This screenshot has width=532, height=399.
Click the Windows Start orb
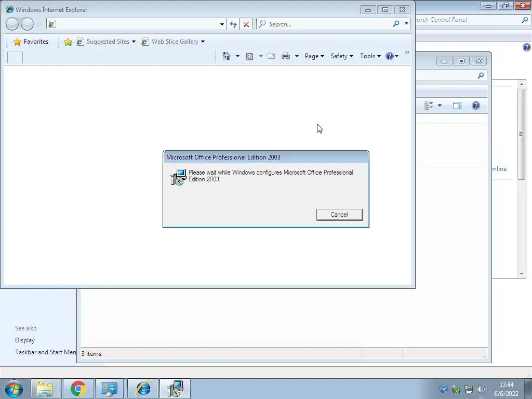coord(14,389)
